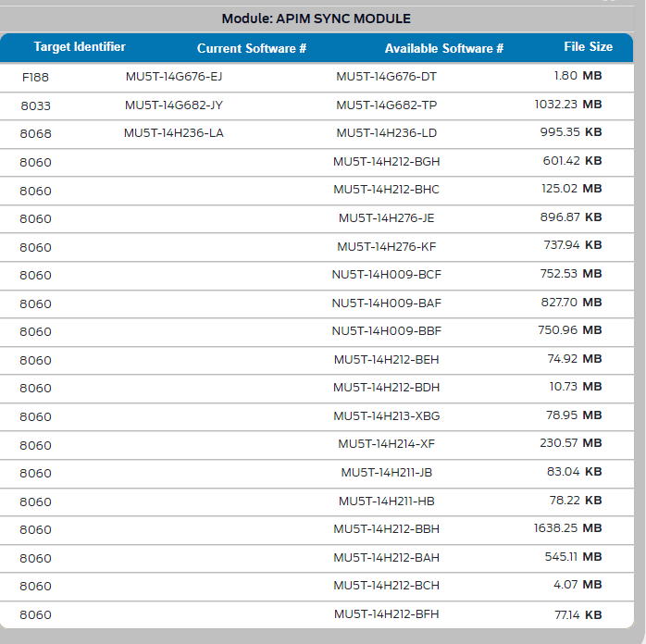
Task: Select the MU5T-14H213-XBG software entry
Action: (x=386, y=416)
